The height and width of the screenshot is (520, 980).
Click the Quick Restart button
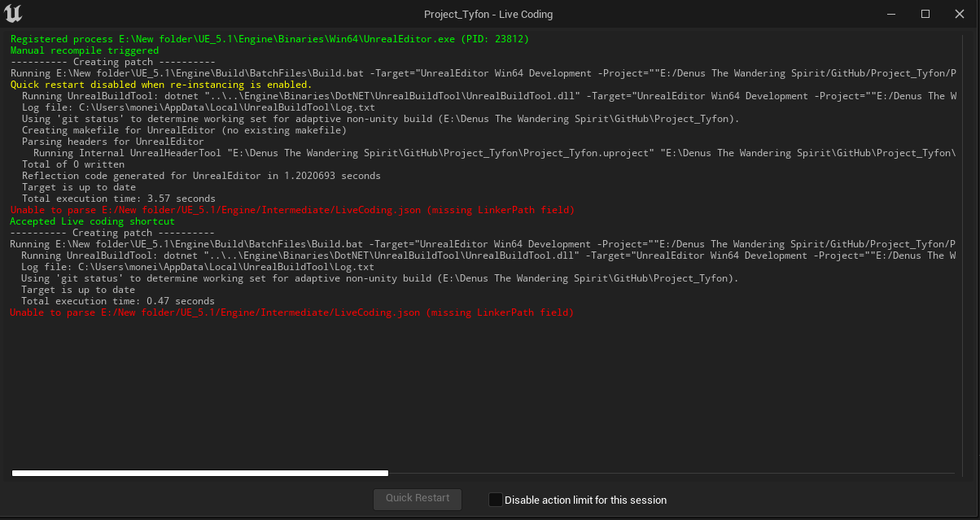pyautogui.click(x=417, y=499)
